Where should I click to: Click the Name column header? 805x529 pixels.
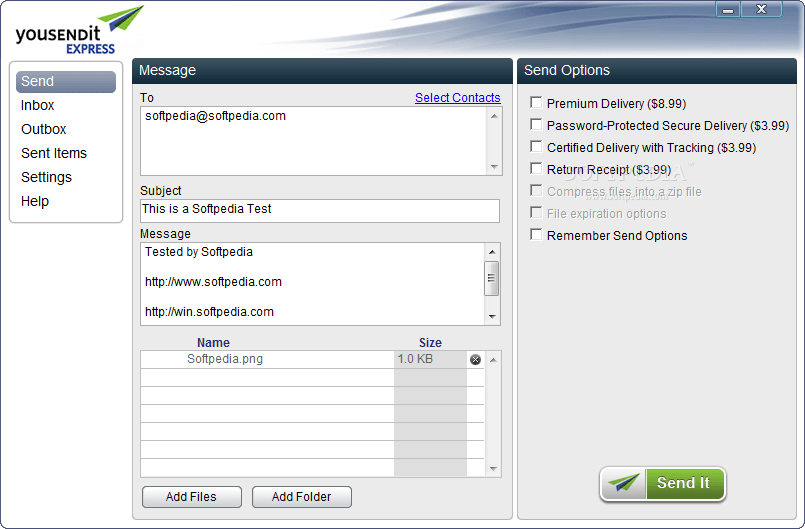pos(213,343)
